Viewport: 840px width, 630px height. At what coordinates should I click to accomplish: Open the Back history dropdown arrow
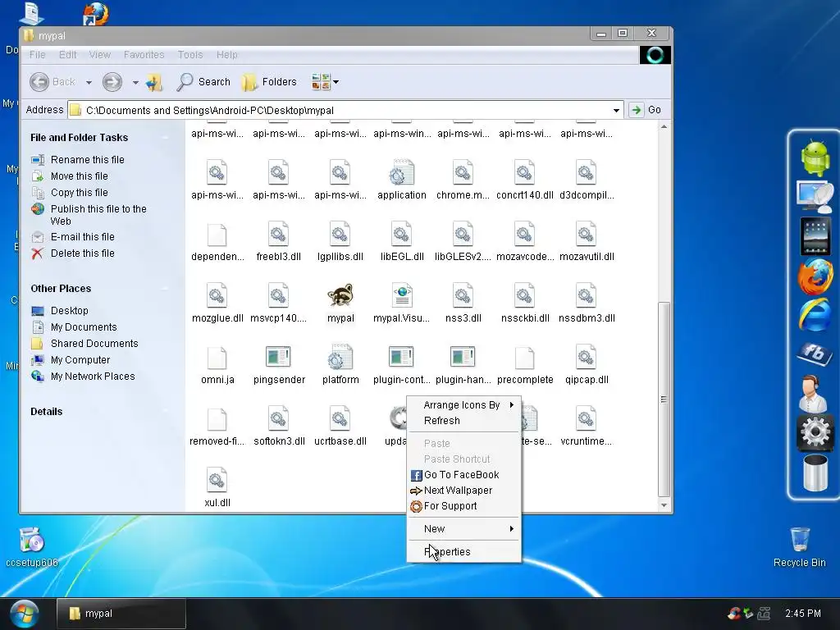tap(89, 83)
